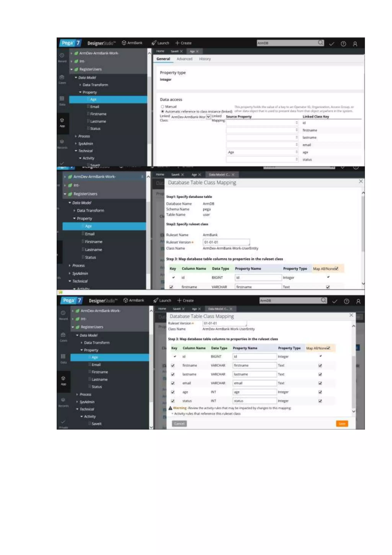Screen dimensions: 392x555
Task: Open the Cases icon in bottom screenshot sidebar
Action: click(63, 335)
